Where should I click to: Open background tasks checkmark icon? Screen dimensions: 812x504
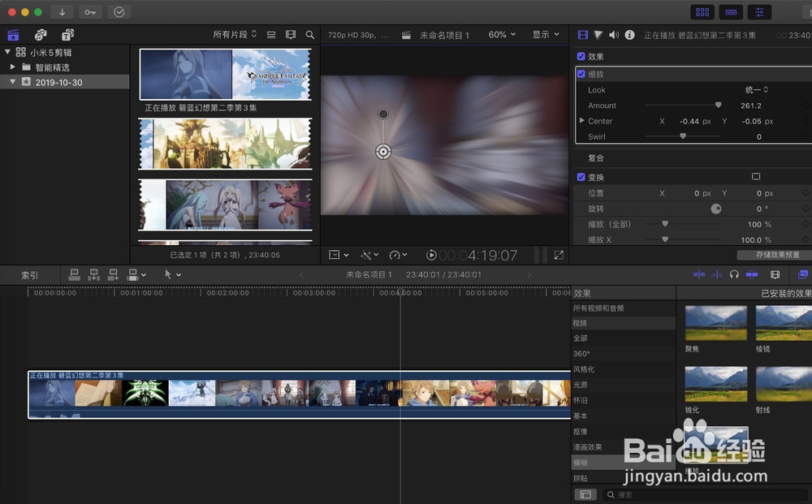coord(119,12)
